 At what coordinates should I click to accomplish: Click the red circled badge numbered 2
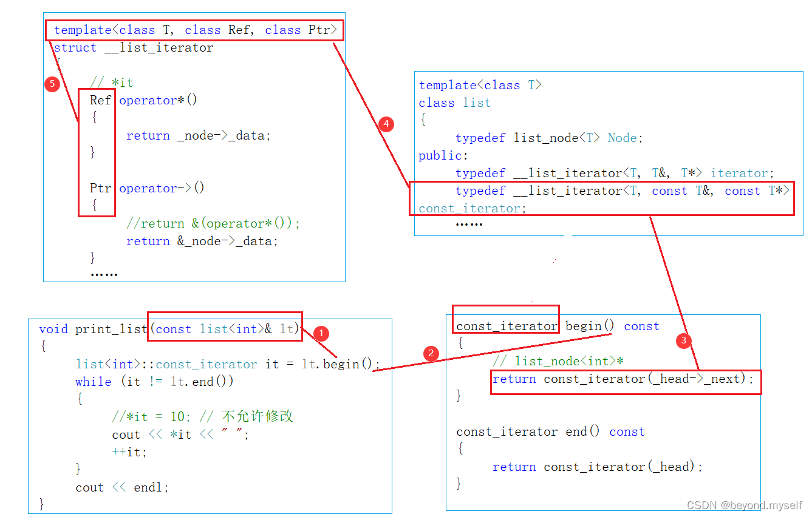[x=431, y=354]
